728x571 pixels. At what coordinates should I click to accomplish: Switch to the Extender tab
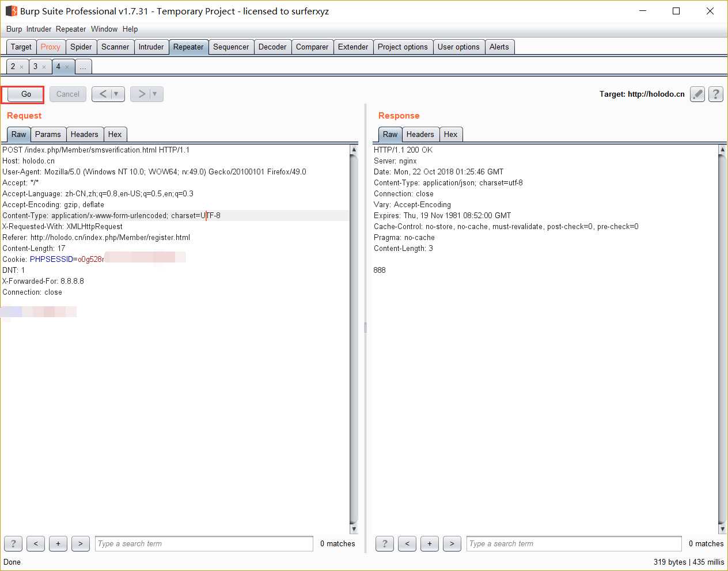click(x=353, y=47)
